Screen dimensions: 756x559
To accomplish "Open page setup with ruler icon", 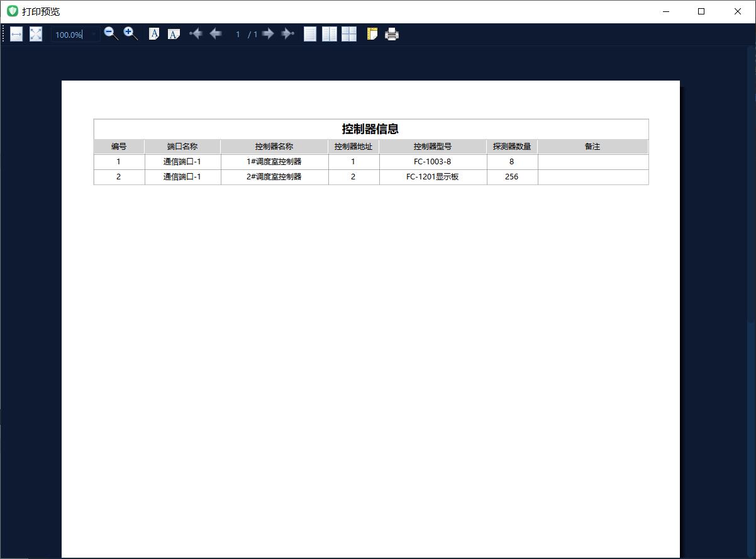I will (372, 34).
